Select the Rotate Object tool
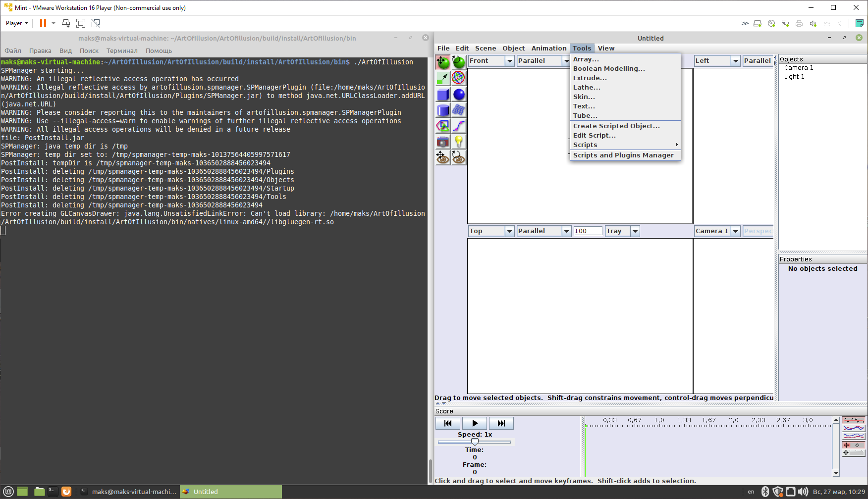The image size is (868, 499). [x=459, y=62]
